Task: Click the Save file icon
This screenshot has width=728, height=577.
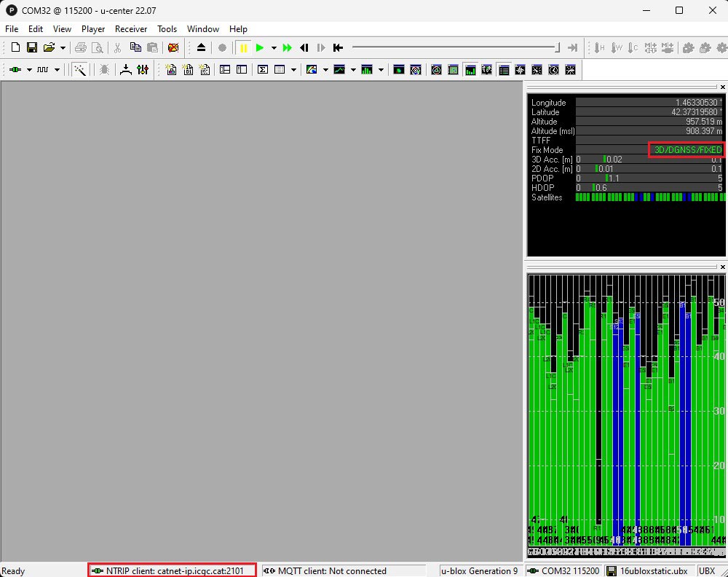Action: pos(32,48)
